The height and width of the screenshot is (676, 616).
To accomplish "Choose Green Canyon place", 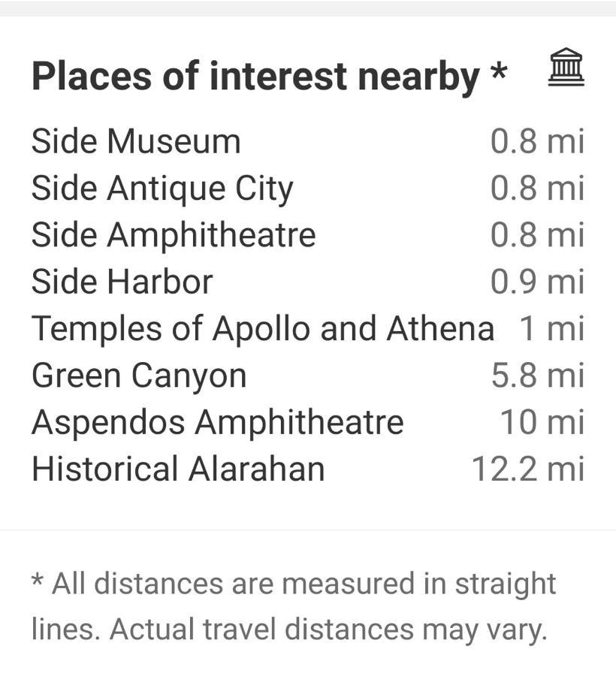I will tap(139, 376).
